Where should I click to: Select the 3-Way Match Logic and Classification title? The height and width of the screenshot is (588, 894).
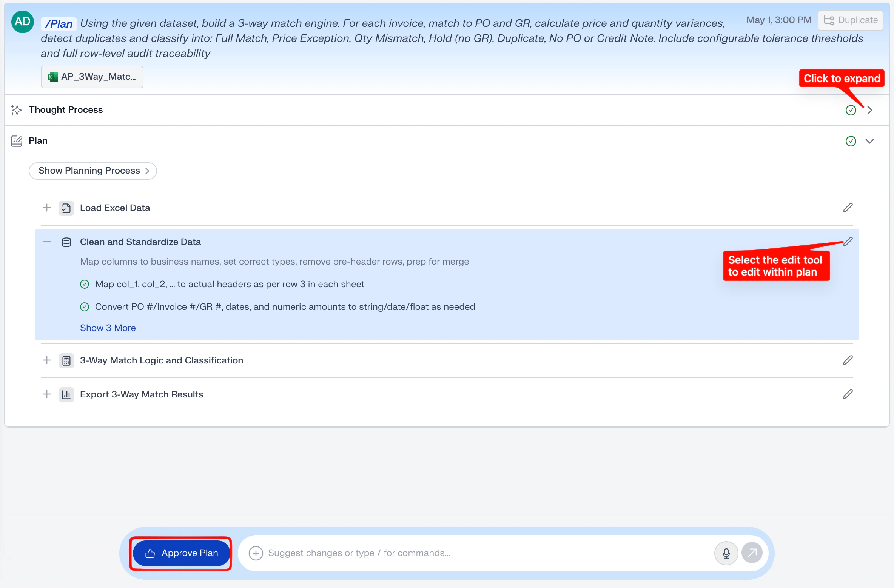pos(162,360)
